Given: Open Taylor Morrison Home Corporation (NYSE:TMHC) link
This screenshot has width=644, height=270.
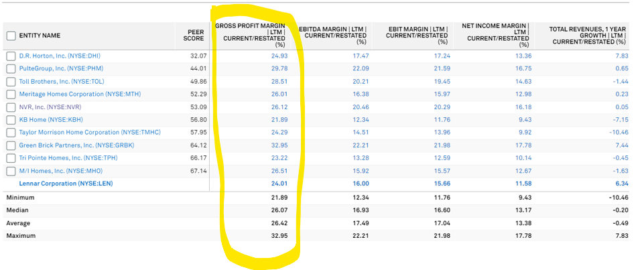Looking at the screenshot, I should tap(90, 132).
